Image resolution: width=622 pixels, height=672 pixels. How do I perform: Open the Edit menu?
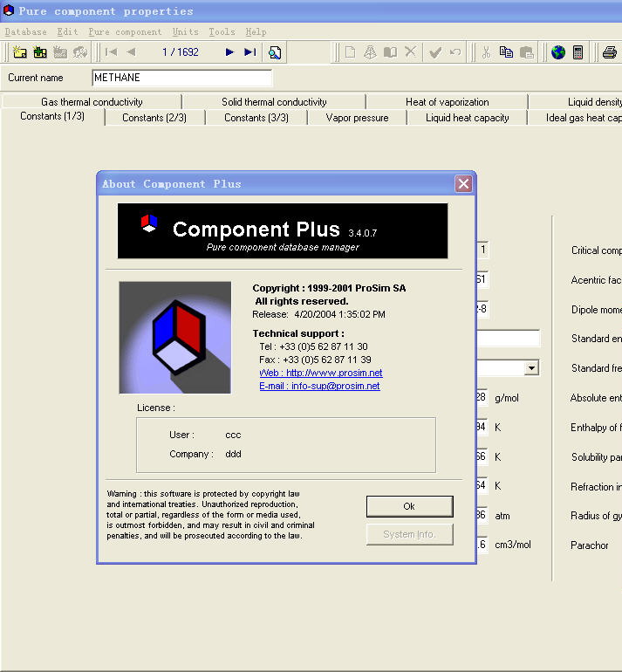click(67, 31)
